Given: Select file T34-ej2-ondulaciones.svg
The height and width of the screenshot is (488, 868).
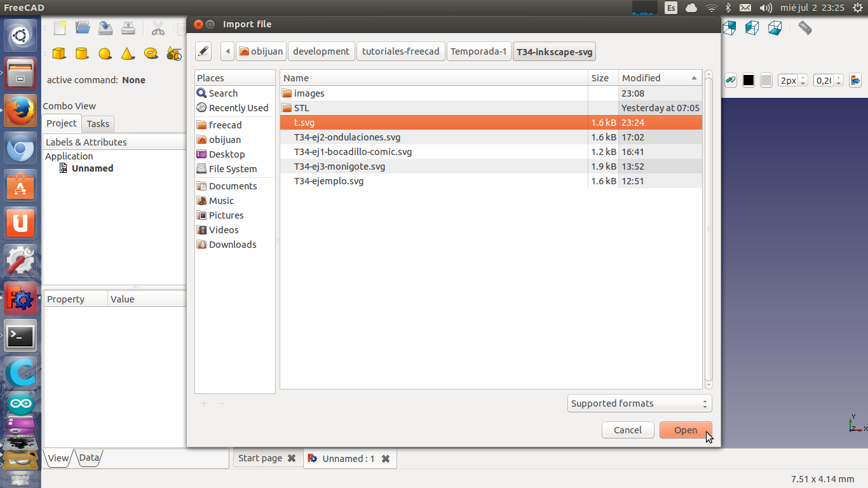Looking at the screenshot, I should pyautogui.click(x=491, y=137).
